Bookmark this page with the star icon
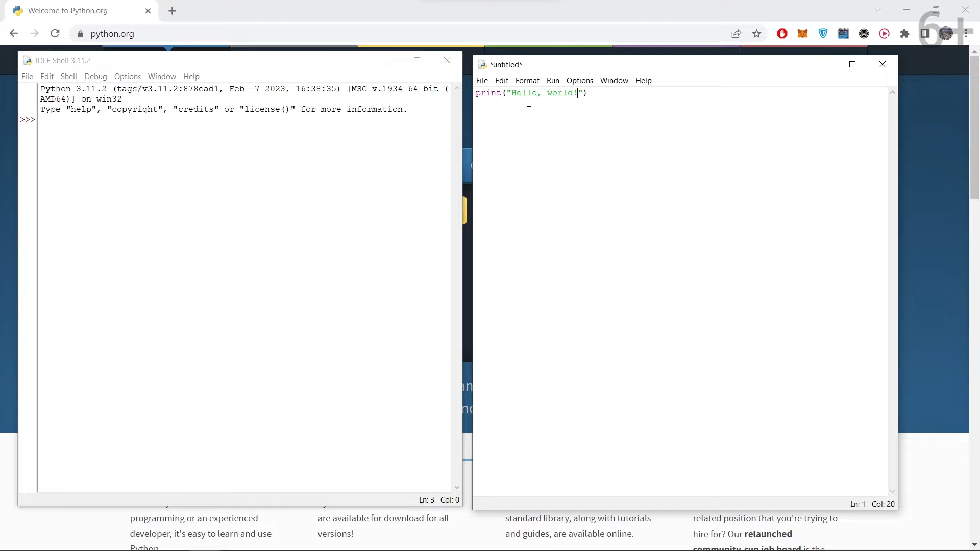This screenshot has width=980, height=551. pos(757,34)
